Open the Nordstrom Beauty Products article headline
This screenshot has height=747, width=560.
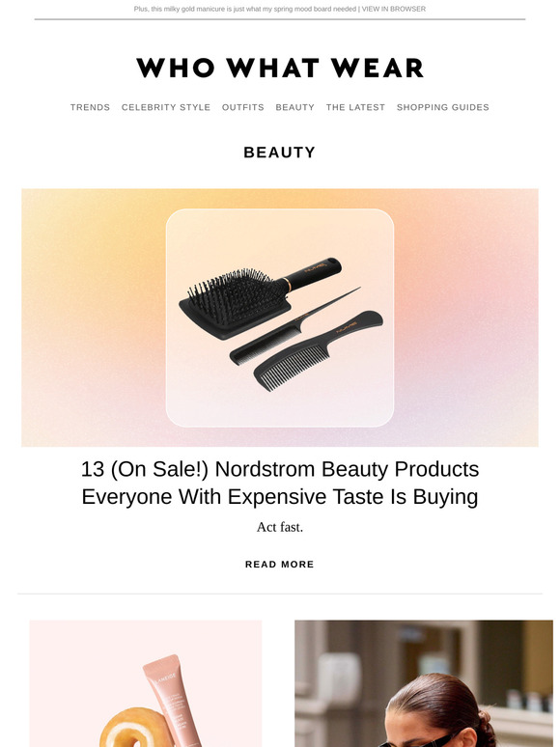tap(280, 483)
